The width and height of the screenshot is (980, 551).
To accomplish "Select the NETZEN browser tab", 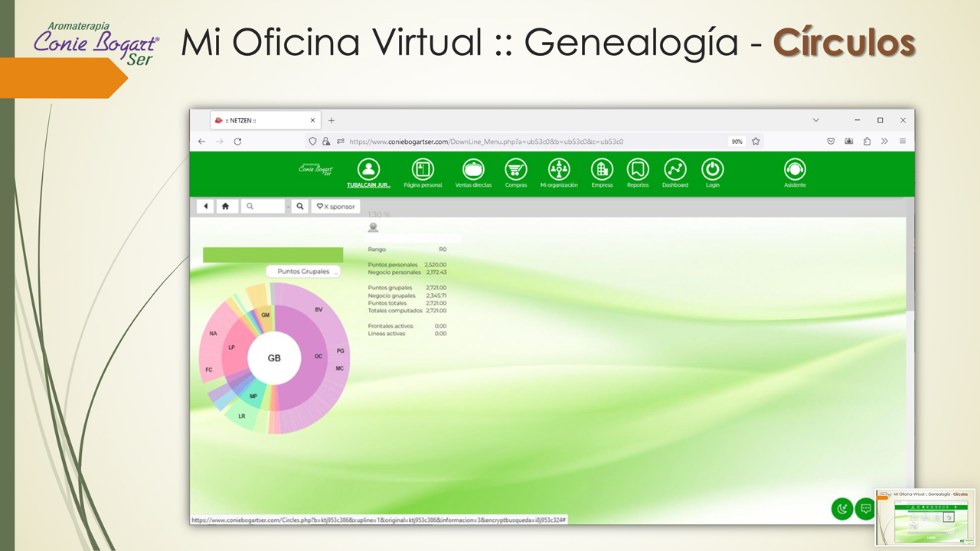I will click(265, 120).
